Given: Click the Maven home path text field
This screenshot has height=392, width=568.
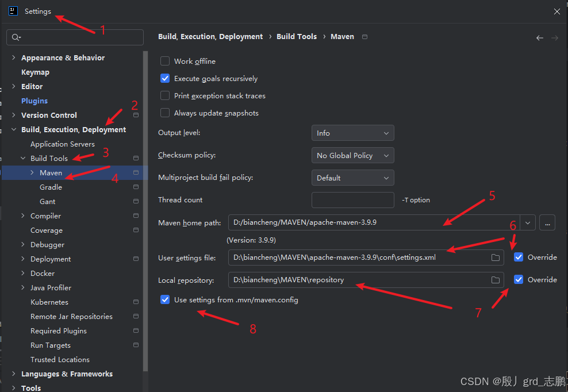Looking at the screenshot, I should click(374, 222).
